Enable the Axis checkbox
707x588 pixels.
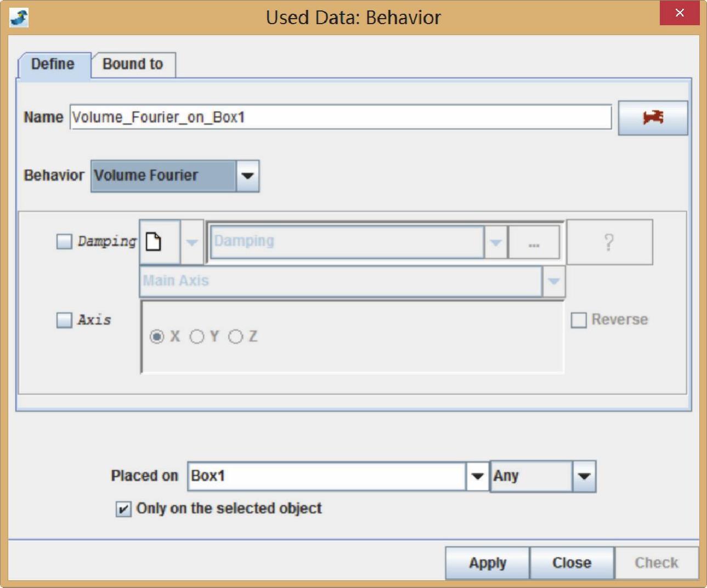click(x=64, y=320)
